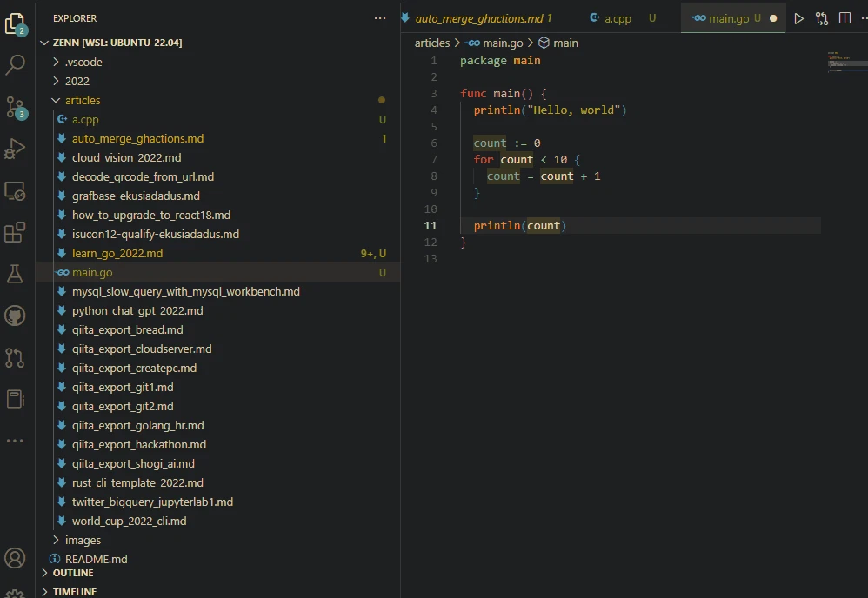Close main.go tab via unsaved dot
The width and height of the screenshot is (868, 598).
773,18
